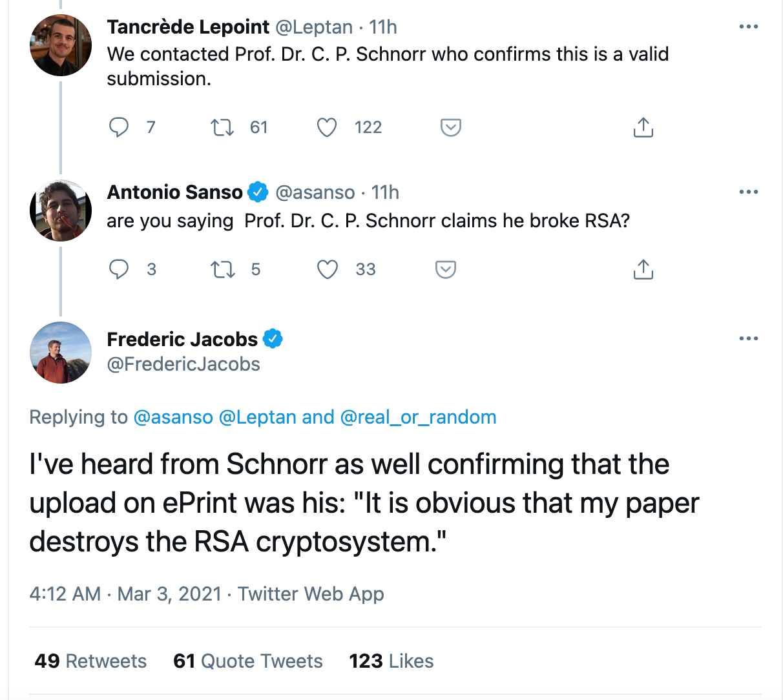Share Frederic Jacobs' tweet via the share icon
The height and width of the screenshot is (700, 783).
click(x=643, y=127)
